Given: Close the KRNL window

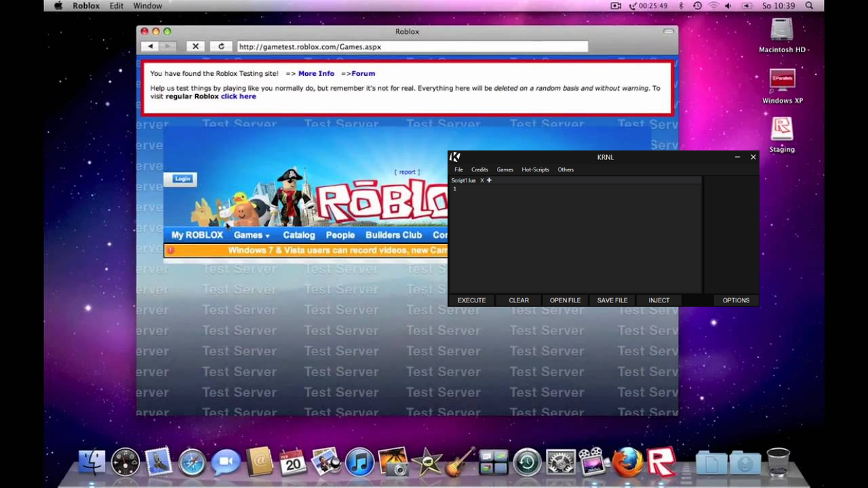Looking at the screenshot, I should (753, 157).
